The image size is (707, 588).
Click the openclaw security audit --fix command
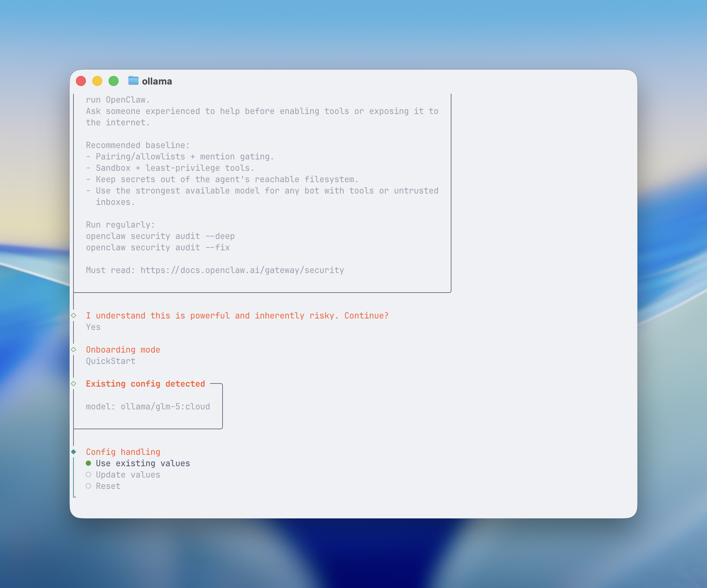tap(158, 247)
